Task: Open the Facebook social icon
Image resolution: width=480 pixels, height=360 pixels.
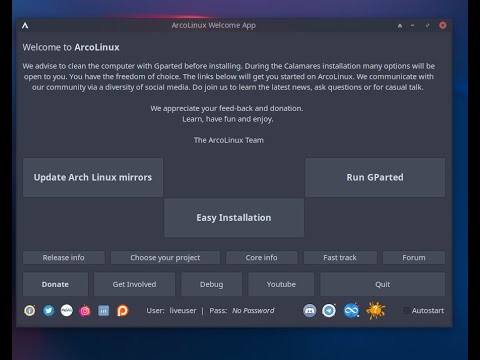Action: tap(30, 311)
